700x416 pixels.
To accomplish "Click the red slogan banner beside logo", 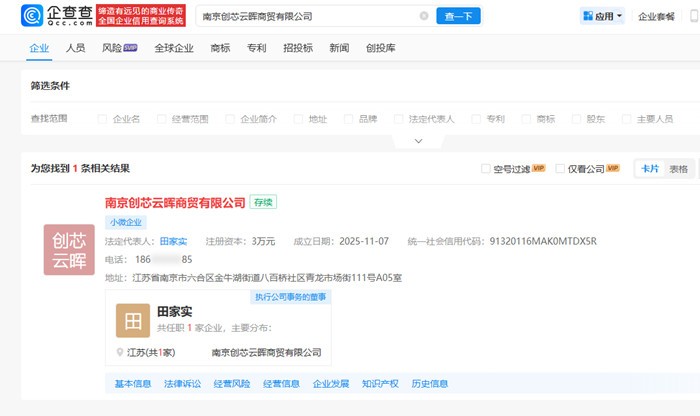I will coord(141,16).
